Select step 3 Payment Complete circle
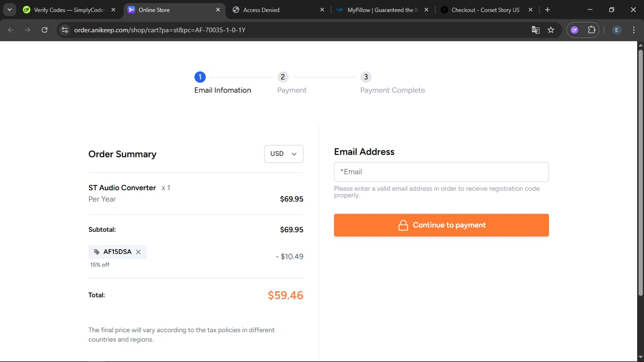The width and height of the screenshot is (644, 362). point(366,77)
